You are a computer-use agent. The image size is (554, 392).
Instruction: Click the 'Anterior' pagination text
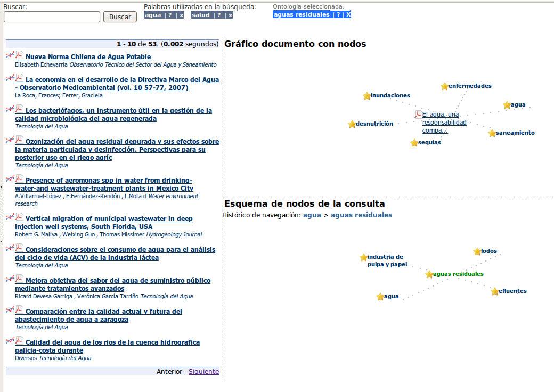169,372
